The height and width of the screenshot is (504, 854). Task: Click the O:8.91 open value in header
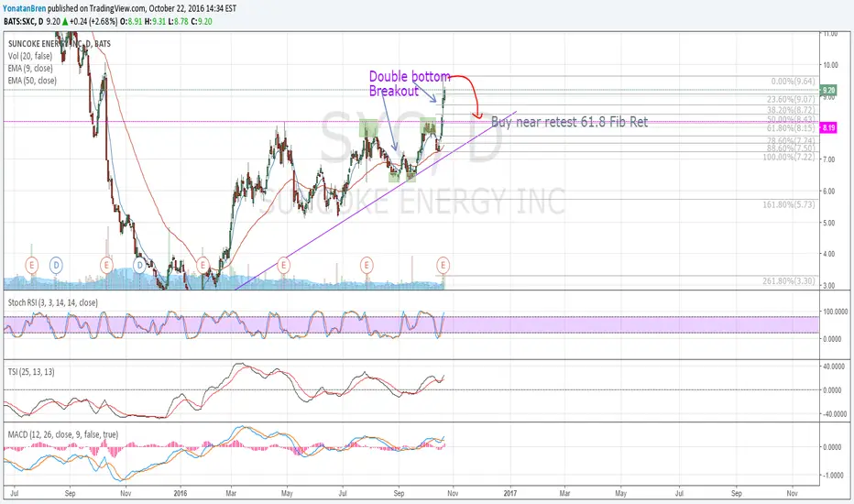pyautogui.click(x=131, y=22)
